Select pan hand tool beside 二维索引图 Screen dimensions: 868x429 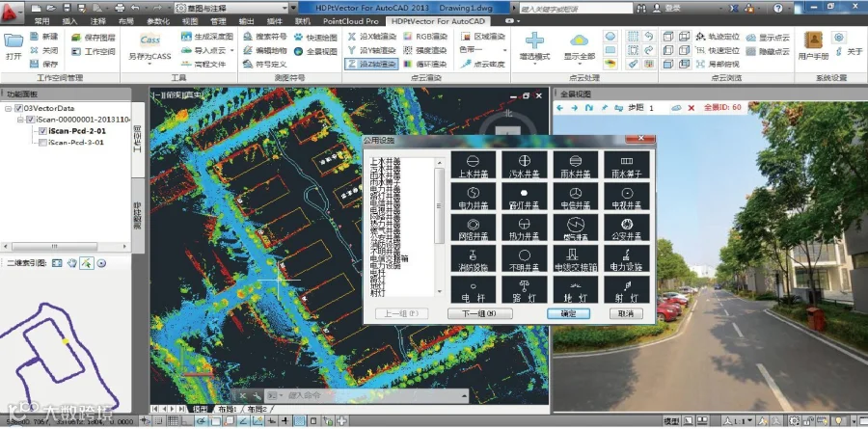click(x=71, y=263)
